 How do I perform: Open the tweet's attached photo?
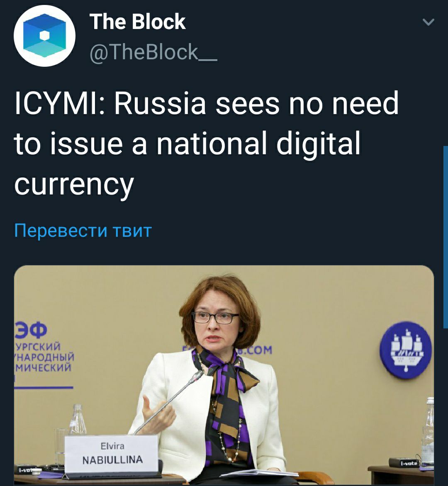click(224, 375)
